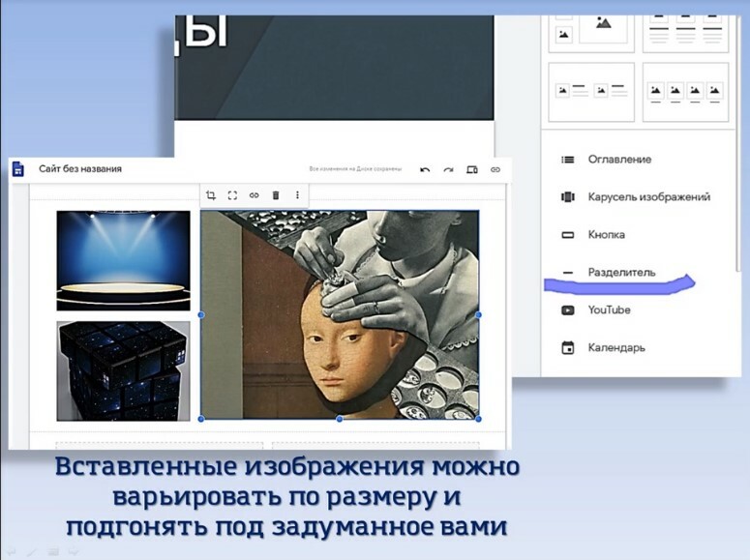The width and height of the screenshot is (750, 560).
Task: Delete the image with the trash icon
Action: (276, 195)
